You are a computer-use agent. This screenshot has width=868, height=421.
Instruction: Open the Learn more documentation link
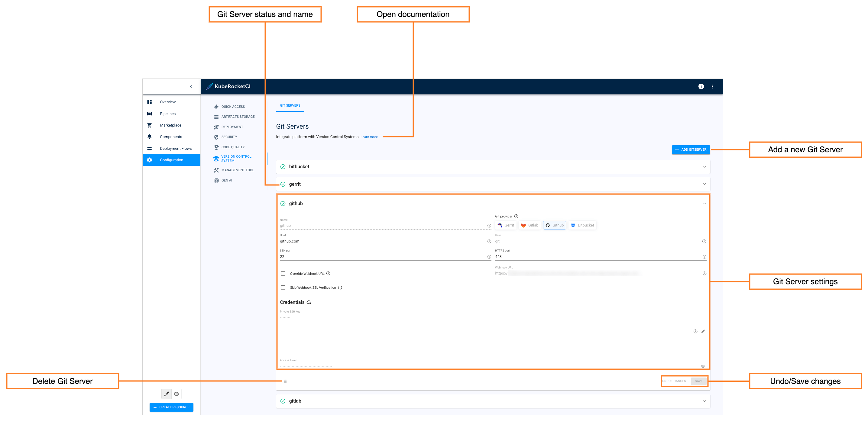(x=369, y=137)
